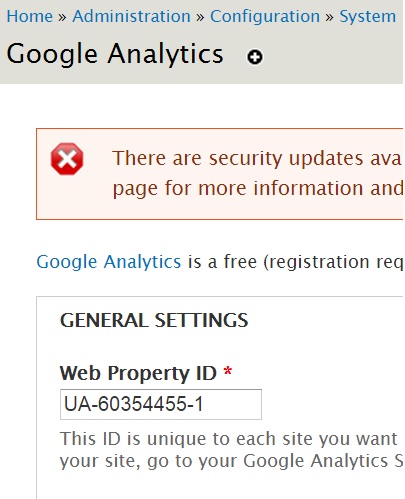
Task: Follow the blue Google Analytics link
Action: pyautogui.click(x=109, y=261)
